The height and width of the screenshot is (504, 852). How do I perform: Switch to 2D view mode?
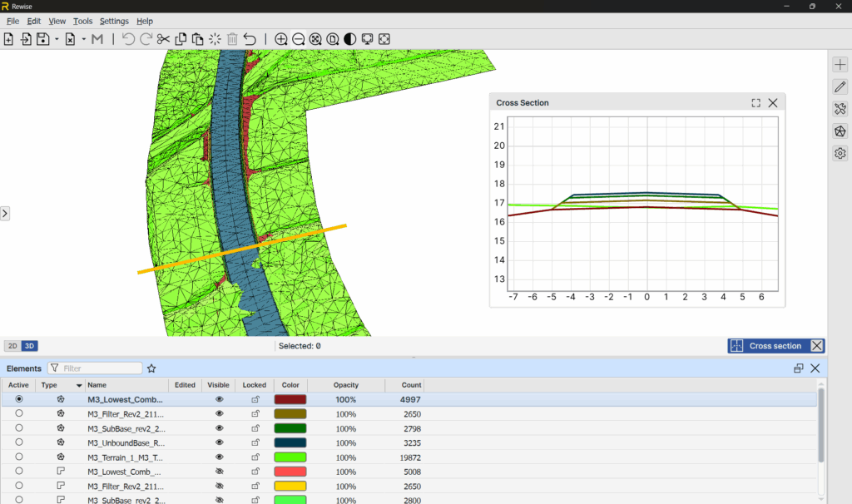pyautogui.click(x=12, y=346)
